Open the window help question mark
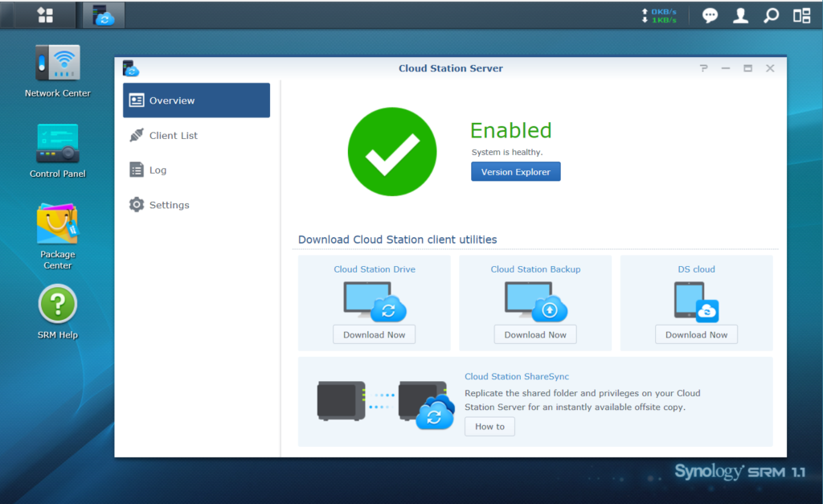 (x=704, y=68)
